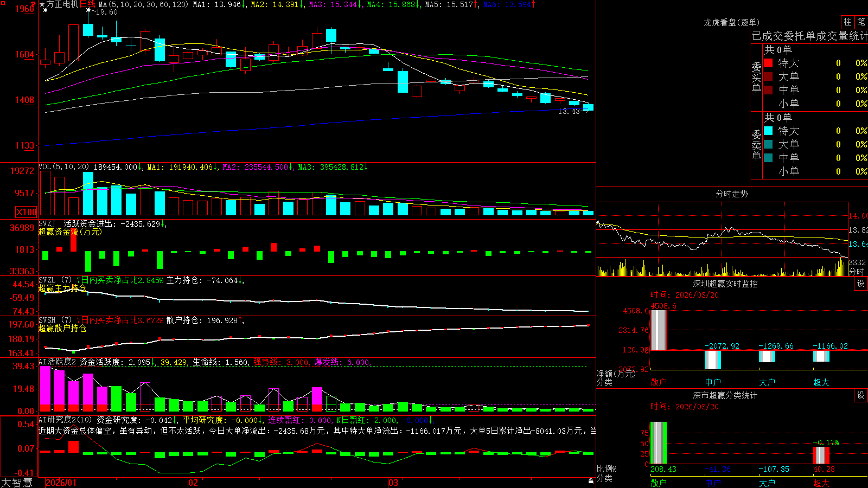Click 委卖单 小单 row

click(x=815, y=171)
